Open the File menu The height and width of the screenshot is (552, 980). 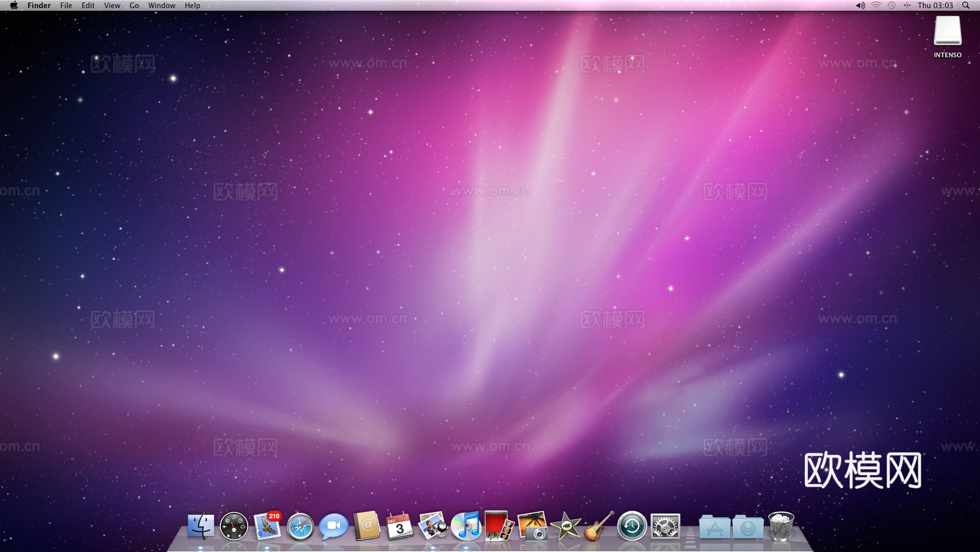coord(66,5)
